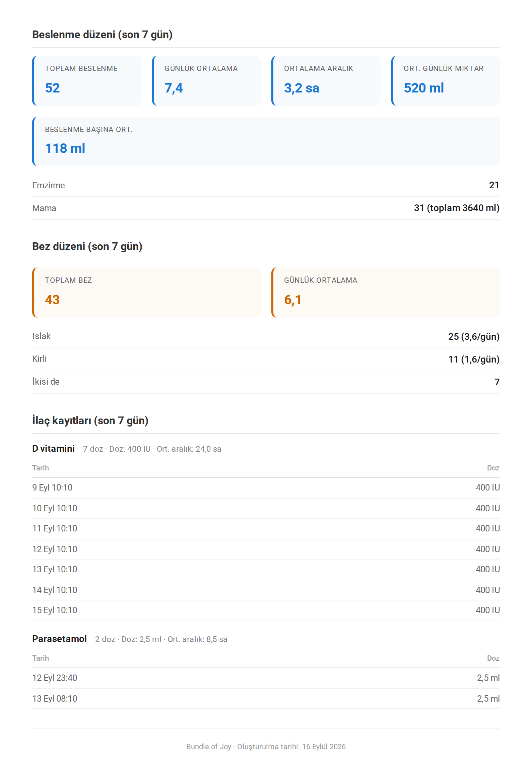Click the "14 Eyl 10:10" date entry
Screen dimensions: 532x772
pyautogui.click(x=55, y=590)
